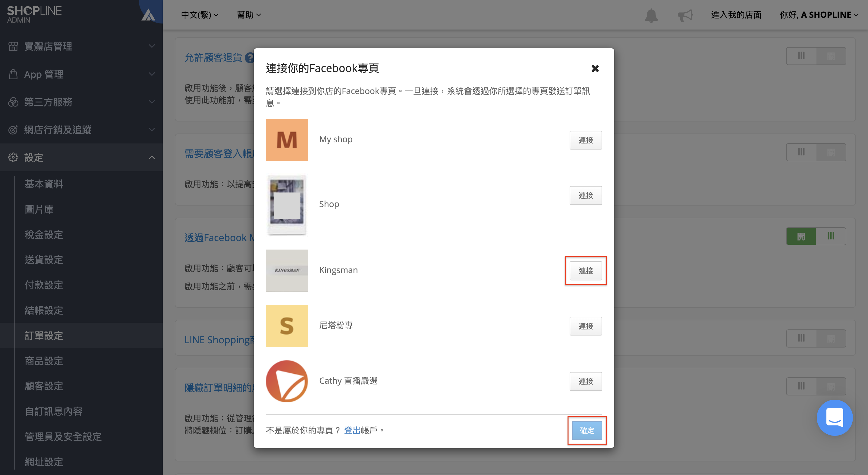Open the notifications bell icon
This screenshot has height=475, width=868.
click(x=651, y=15)
